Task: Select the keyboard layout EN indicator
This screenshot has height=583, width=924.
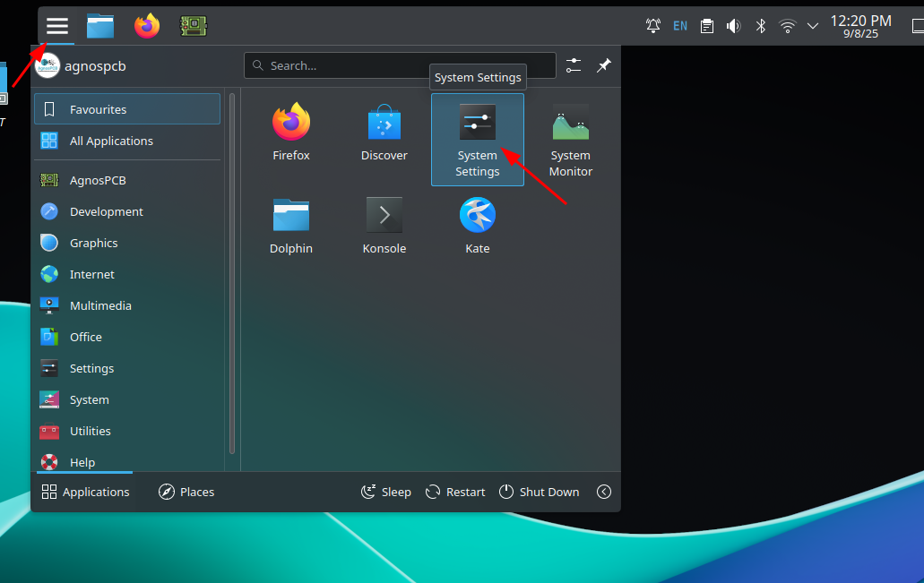Action: (x=680, y=26)
